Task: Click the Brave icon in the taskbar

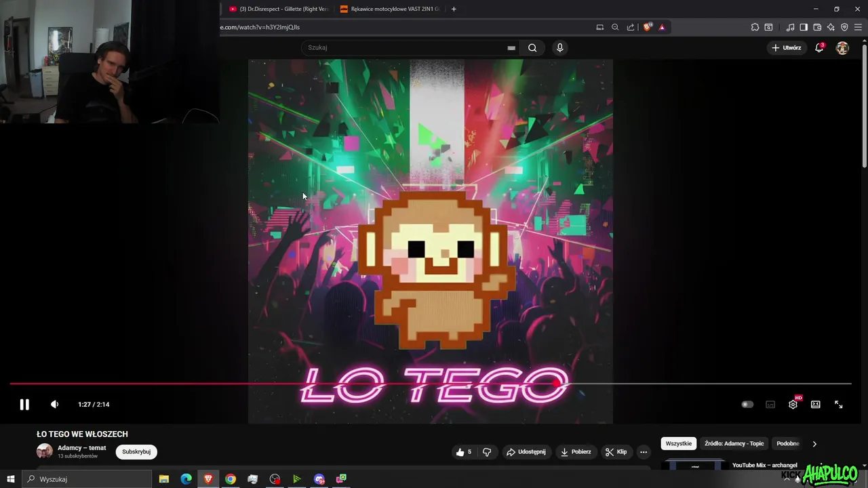Action: [x=208, y=479]
